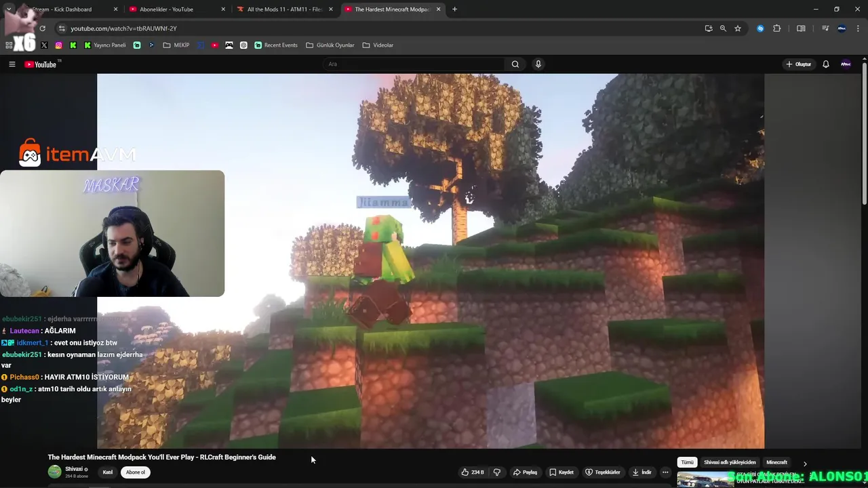
Task: Select The Hardest Minecraft Modpack tab
Action: click(x=392, y=9)
